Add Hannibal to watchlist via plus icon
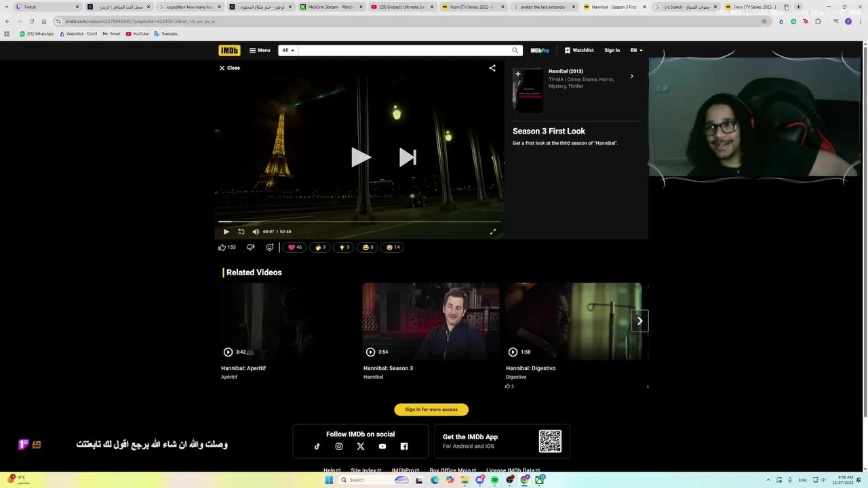This screenshot has width=868, height=488. (518, 74)
